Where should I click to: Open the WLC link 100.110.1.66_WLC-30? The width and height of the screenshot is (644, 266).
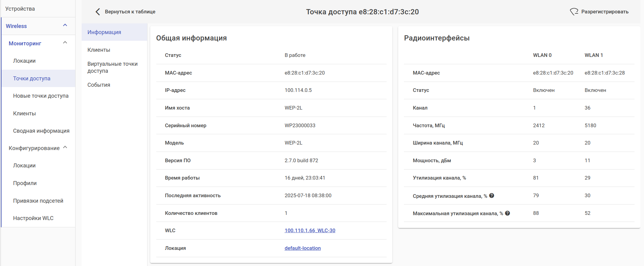click(x=310, y=231)
